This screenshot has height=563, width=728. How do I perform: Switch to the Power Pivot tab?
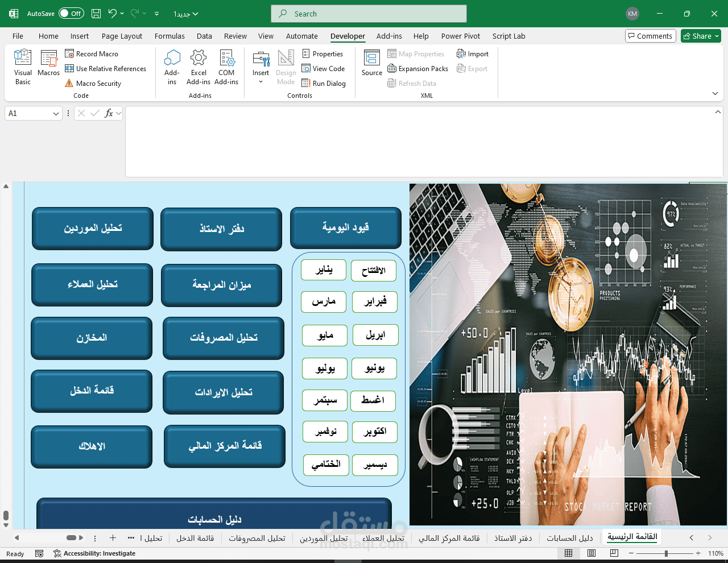(461, 36)
